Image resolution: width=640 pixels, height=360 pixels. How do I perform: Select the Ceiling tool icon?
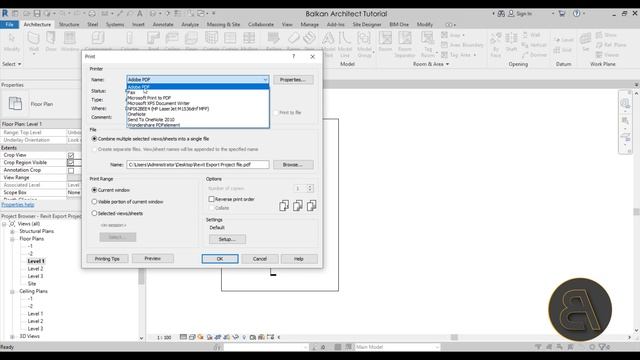click(172, 39)
